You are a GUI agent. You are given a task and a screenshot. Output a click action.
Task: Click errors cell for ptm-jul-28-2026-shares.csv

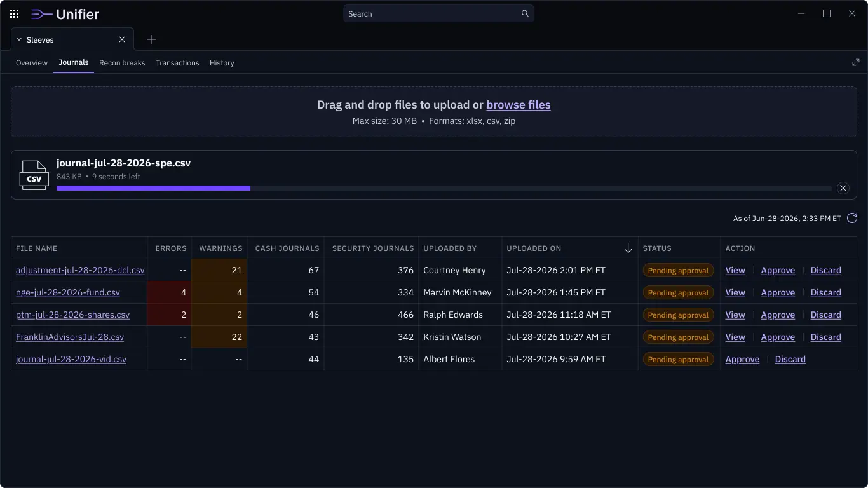point(169,315)
